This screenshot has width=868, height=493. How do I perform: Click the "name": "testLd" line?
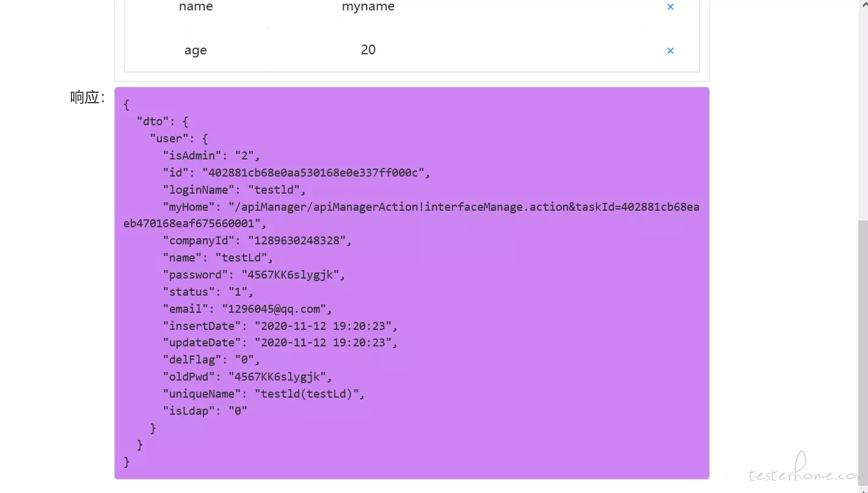(218, 258)
